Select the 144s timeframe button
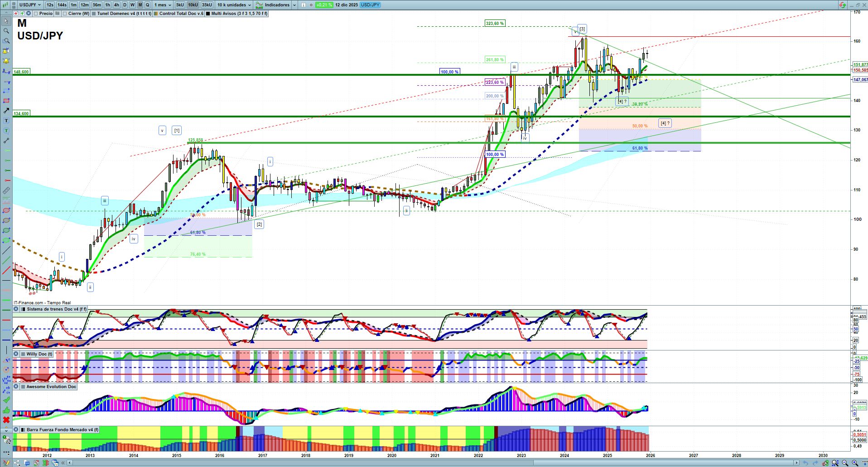The image size is (868, 467). click(62, 5)
